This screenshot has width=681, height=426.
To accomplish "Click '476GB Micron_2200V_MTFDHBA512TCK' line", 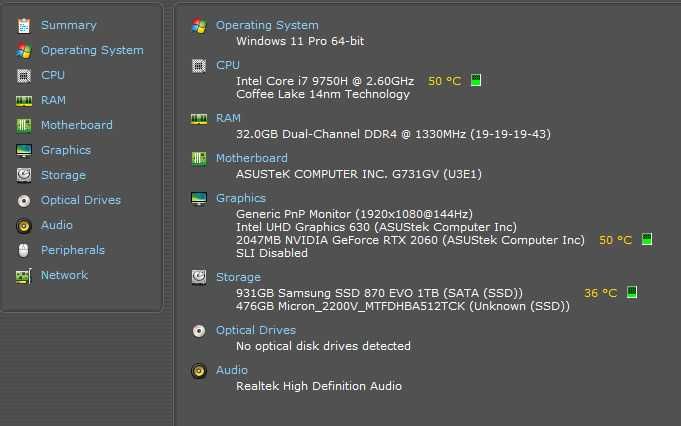I will click(403, 306).
